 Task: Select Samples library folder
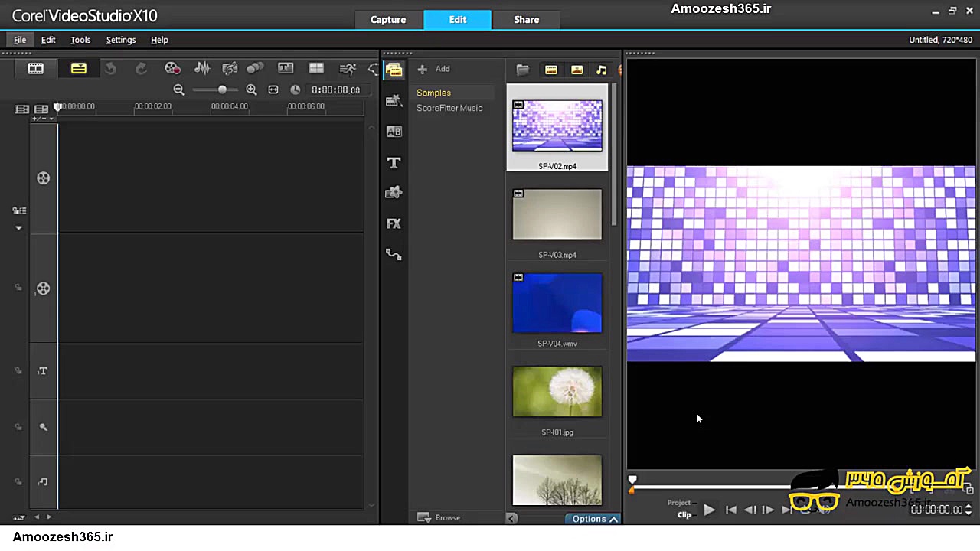point(433,93)
